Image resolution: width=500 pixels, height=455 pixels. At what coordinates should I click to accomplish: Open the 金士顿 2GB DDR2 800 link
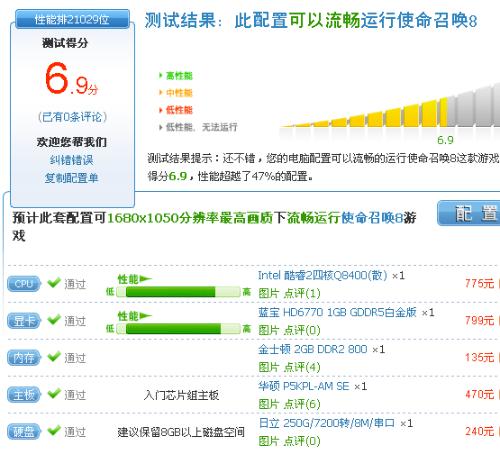[313, 350]
